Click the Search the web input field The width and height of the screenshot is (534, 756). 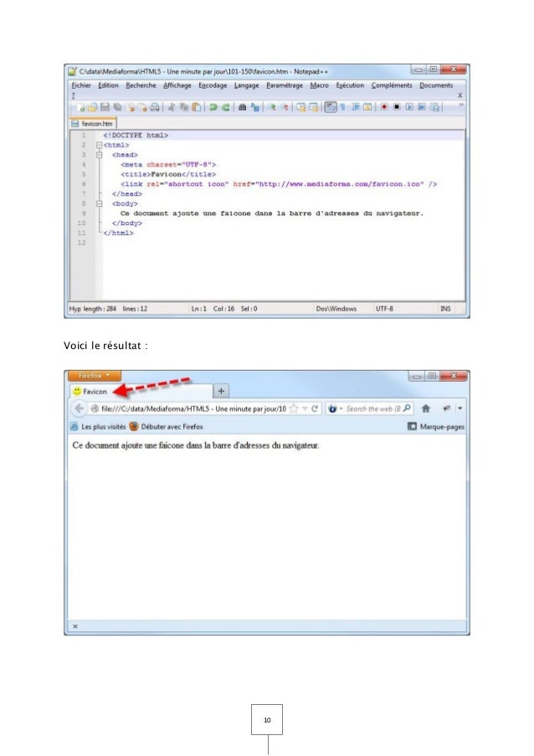(373, 409)
